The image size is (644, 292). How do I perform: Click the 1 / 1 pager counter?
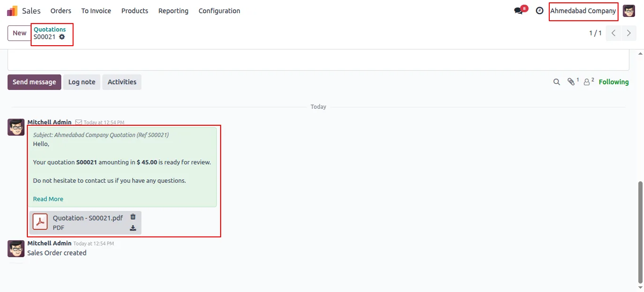pyautogui.click(x=595, y=33)
